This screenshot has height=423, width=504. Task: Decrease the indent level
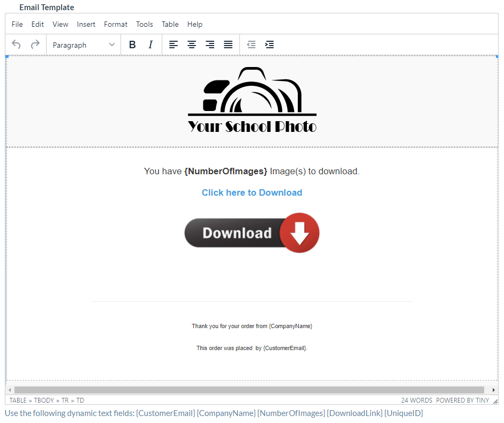click(x=251, y=45)
